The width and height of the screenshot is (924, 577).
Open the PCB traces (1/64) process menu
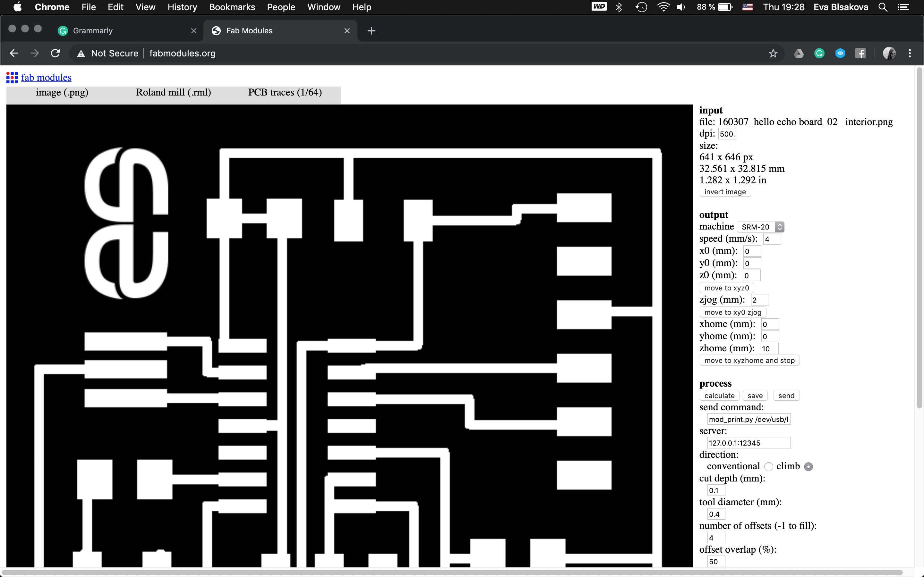tap(285, 93)
